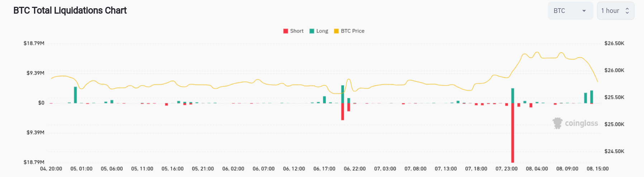Click the rightmost green long liquidation bar
This screenshot has height=177, width=644.
[x=592, y=97]
